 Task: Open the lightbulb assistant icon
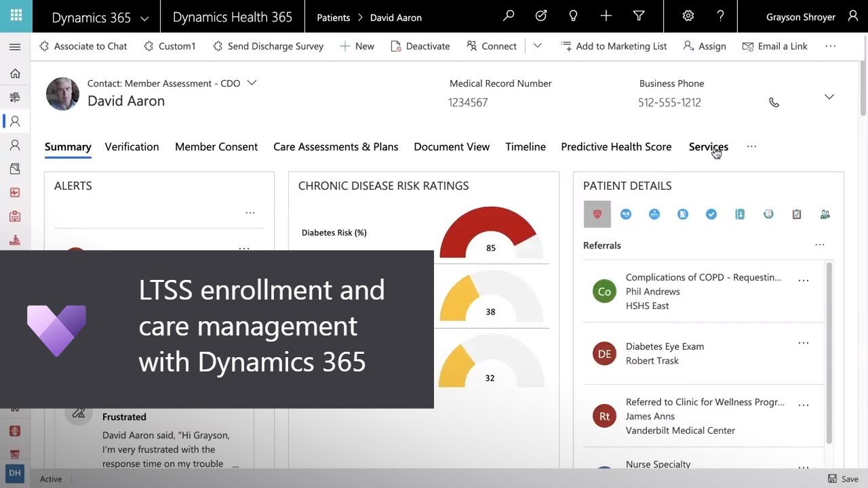click(x=574, y=16)
